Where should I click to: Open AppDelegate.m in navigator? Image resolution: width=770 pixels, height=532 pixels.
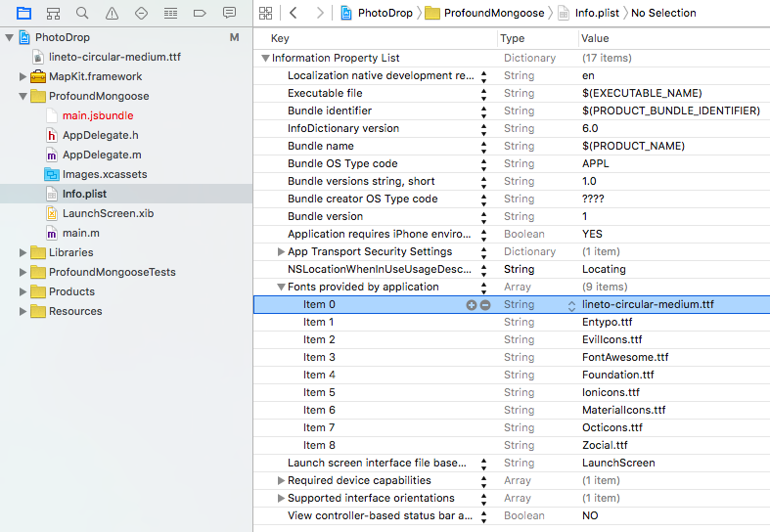[x=102, y=155]
